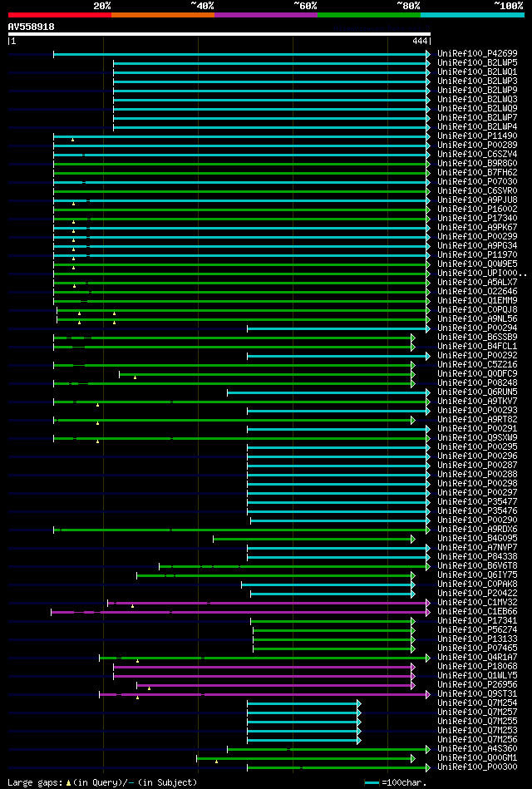Screen dimensions: 532x789
Task: Select the UniRef100_P35477 label
Action: click(x=478, y=501)
